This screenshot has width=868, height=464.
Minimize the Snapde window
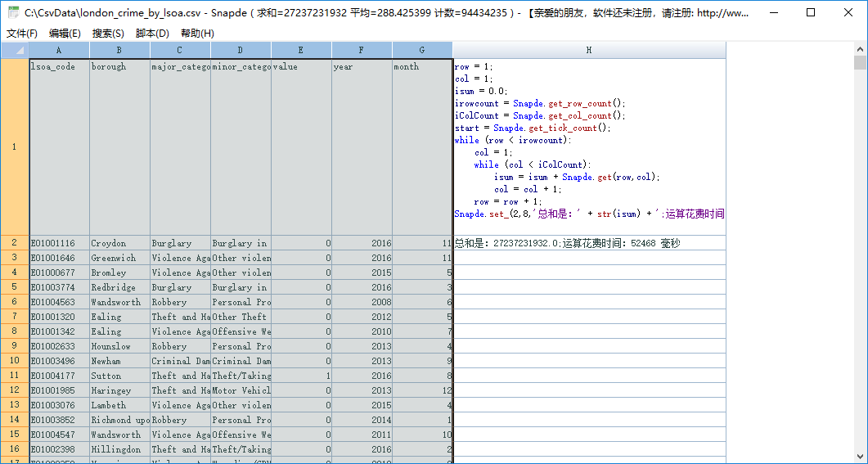[773, 12]
